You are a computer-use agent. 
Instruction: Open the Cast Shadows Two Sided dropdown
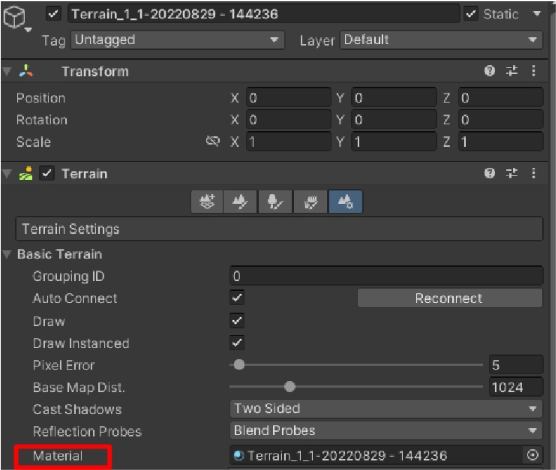click(386, 409)
